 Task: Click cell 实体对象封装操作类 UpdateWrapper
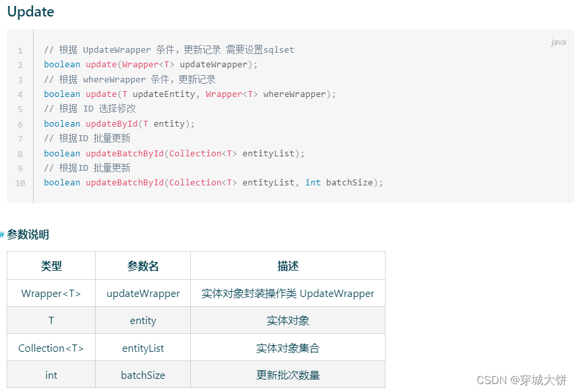click(x=288, y=294)
